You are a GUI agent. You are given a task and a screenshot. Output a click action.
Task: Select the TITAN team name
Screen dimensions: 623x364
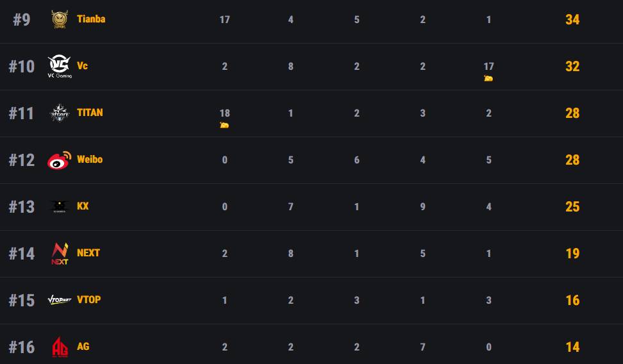tap(90, 113)
